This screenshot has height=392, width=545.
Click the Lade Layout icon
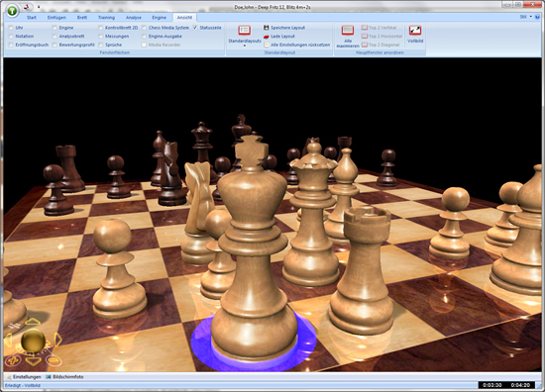(267, 36)
